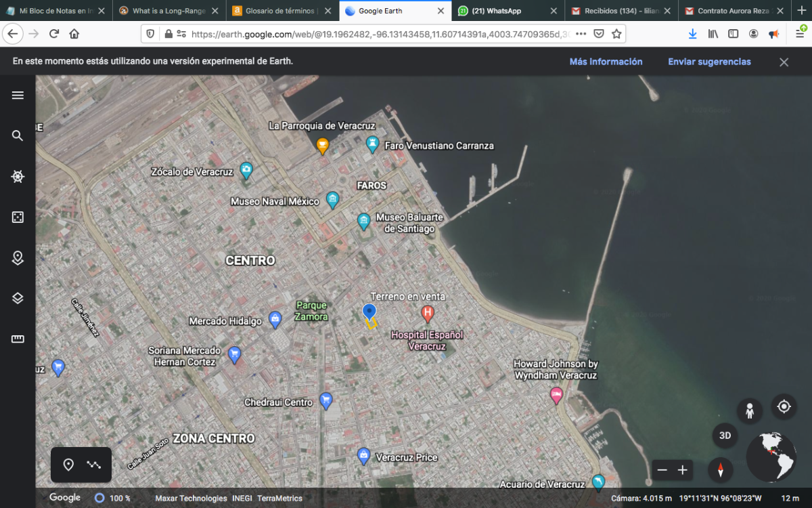Switch to the WhatsApp tab
This screenshot has width=812, height=508.
click(506, 11)
